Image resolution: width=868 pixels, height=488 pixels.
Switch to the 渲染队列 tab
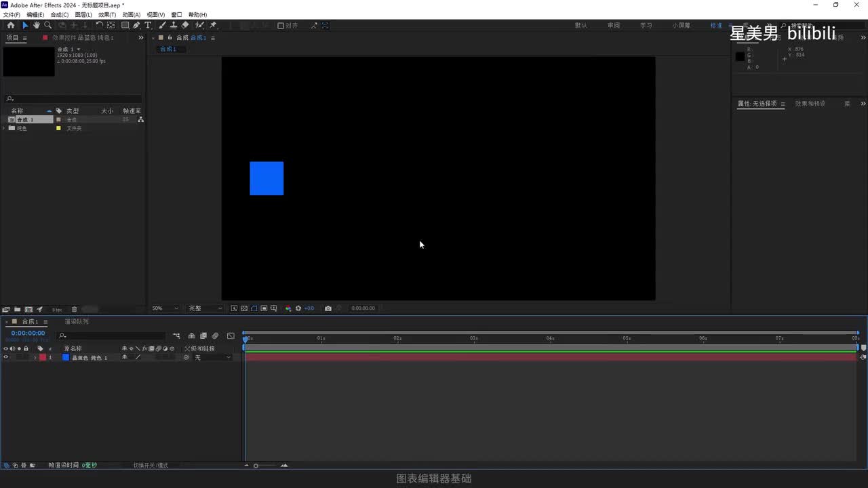[77, 321]
